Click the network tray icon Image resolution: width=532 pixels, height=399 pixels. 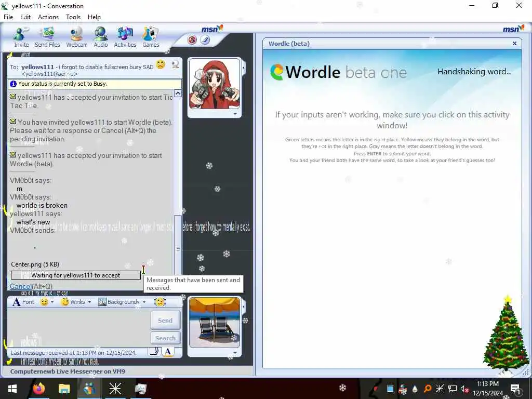453,389
